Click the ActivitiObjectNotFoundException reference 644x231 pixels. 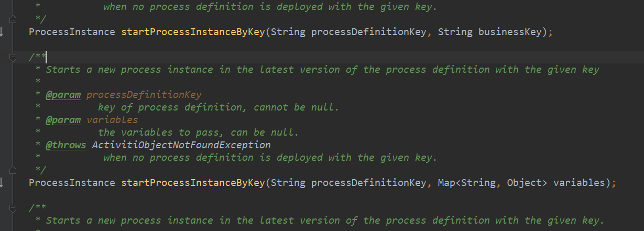coord(181,145)
